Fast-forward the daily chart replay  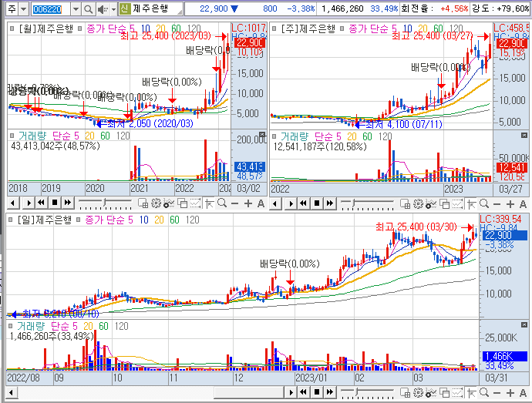coord(330,392)
